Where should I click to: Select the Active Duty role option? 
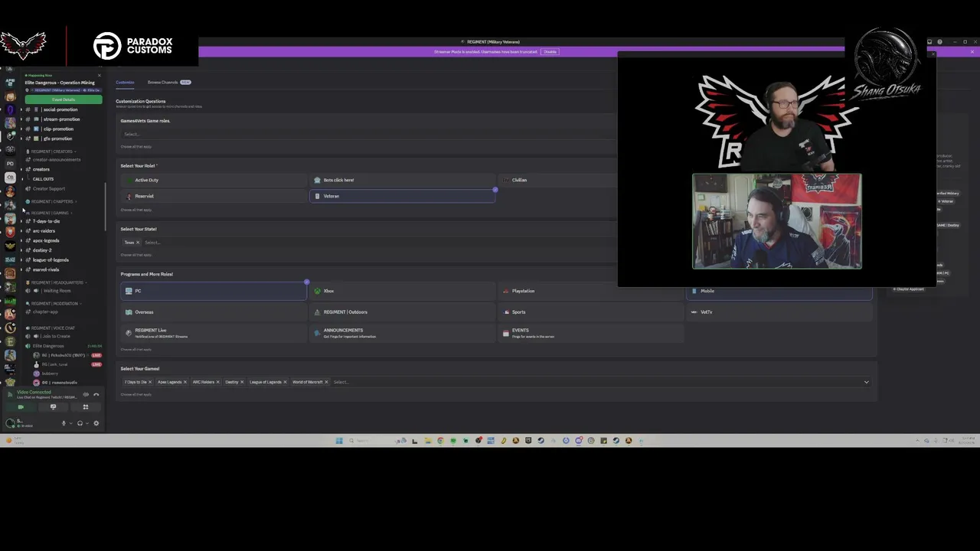pos(214,180)
